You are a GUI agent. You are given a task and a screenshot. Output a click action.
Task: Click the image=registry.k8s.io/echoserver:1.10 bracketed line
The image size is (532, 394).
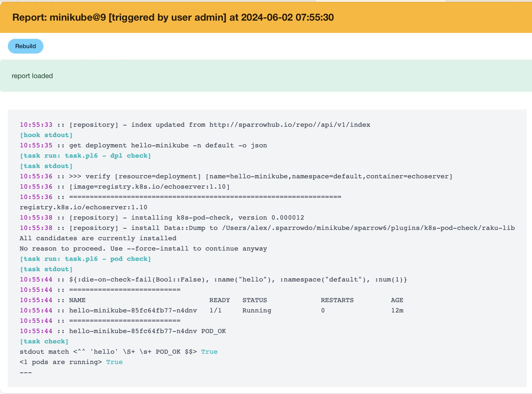pyautogui.click(x=149, y=187)
